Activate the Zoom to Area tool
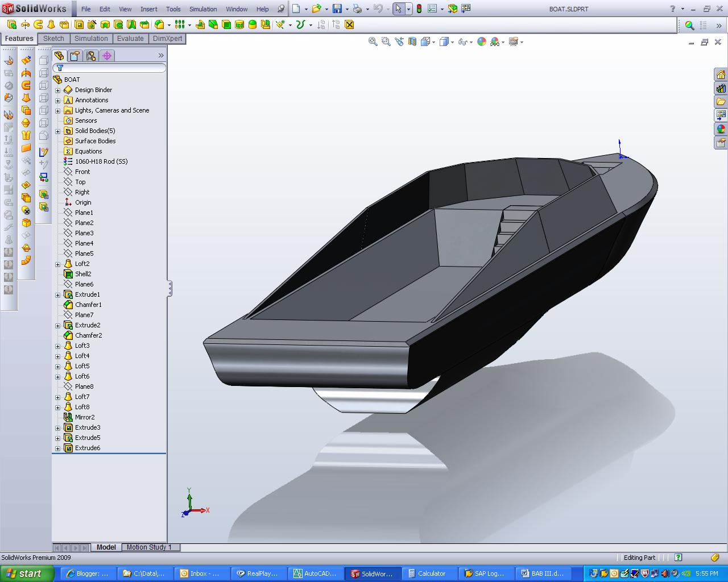 pos(386,41)
